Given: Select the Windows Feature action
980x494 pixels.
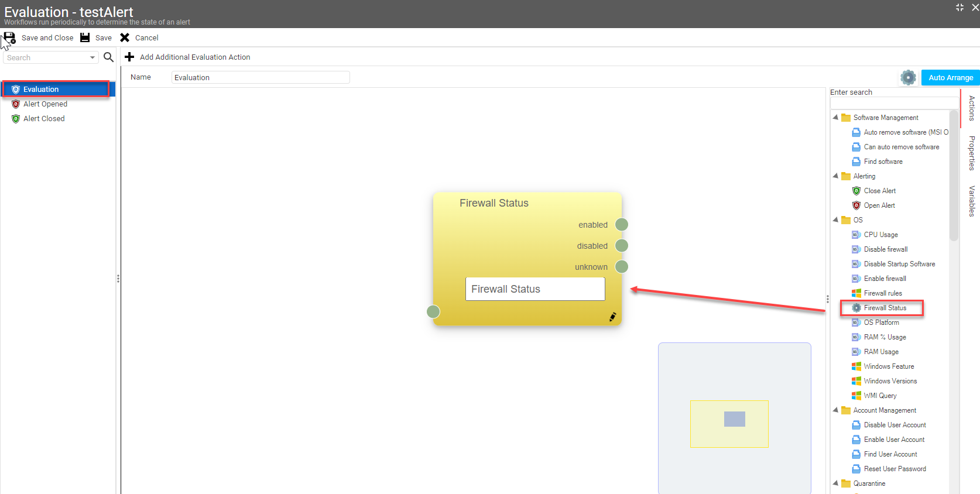Looking at the screenshot, I should click(x=888, y=366).
